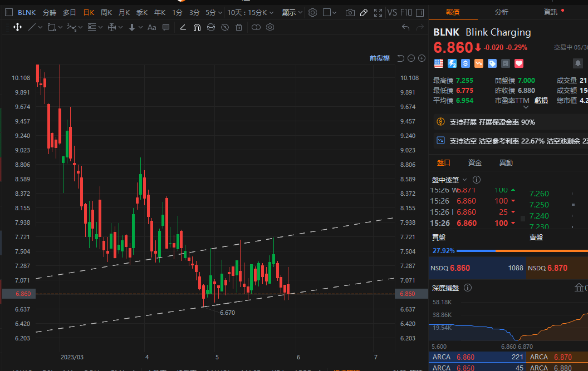Click the info icon beside 盤中逐筆
588x371 pixels.
tap(477, 180)
